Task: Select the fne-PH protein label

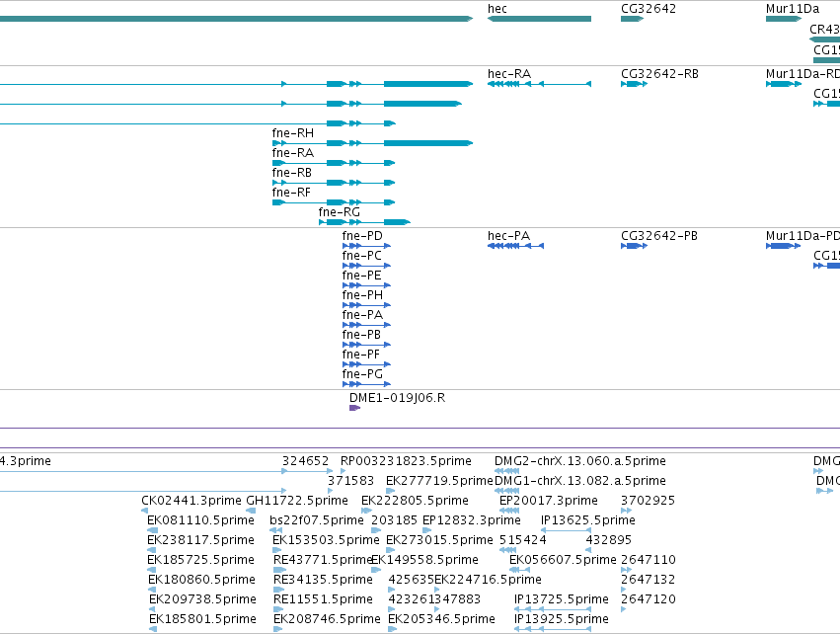Action: tap(362, 295)
